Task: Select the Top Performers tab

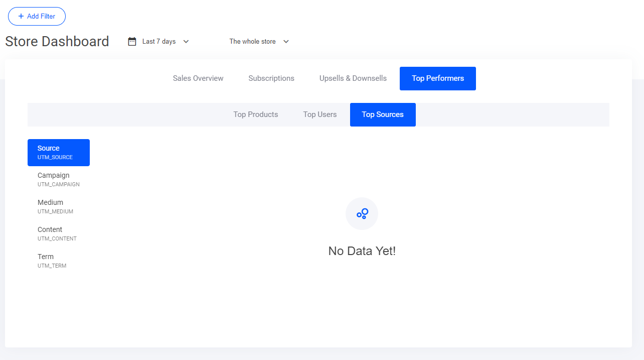Action: [437, 78]
